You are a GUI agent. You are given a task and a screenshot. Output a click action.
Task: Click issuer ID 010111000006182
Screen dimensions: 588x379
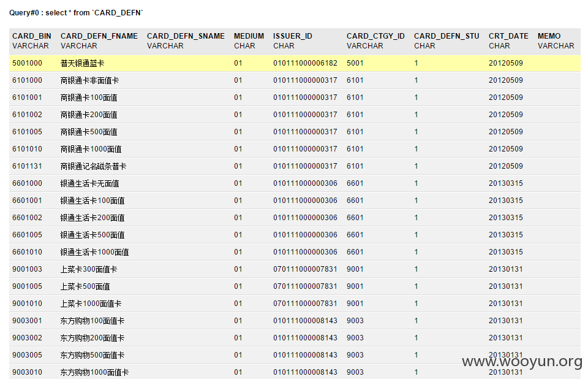coord(305,63)
